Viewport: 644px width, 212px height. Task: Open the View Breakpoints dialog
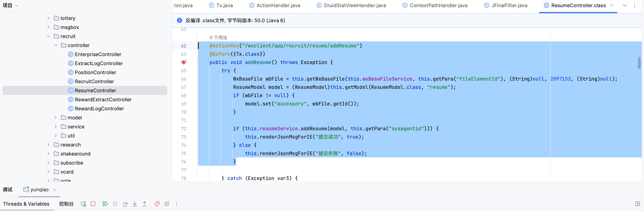[x=157, y=204]
